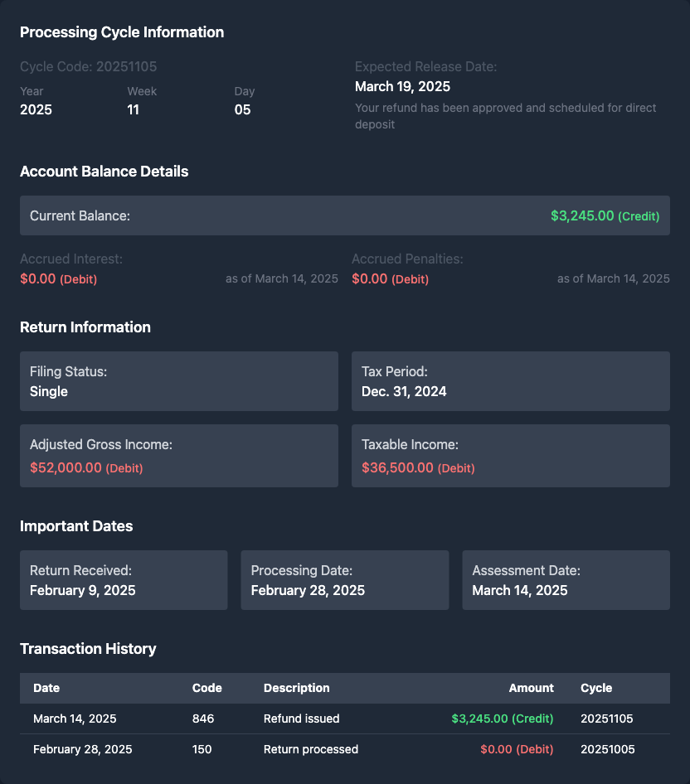690x784 pixels.
Task: Click the Taxable Income card
Action: (x=511, y=456)
